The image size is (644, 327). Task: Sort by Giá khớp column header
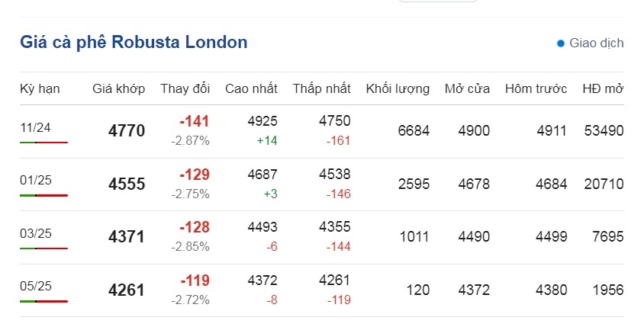pyautogui.click(x=119, y=88)
